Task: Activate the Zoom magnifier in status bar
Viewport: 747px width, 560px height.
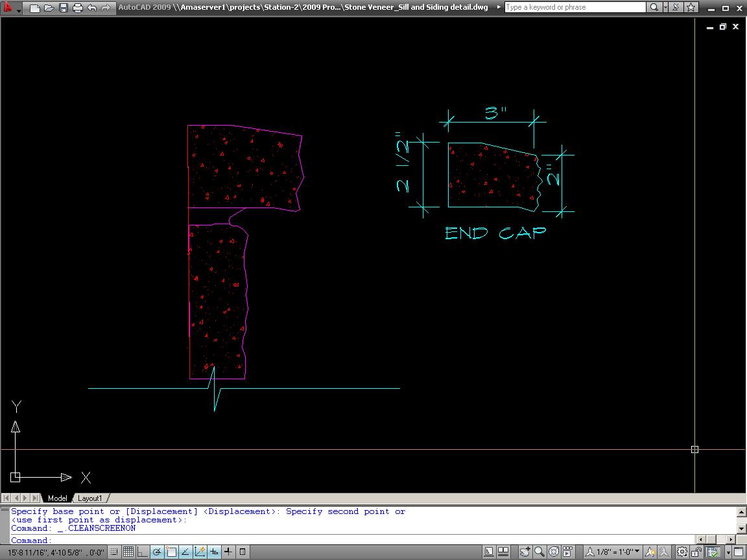Action: (539, 552)
